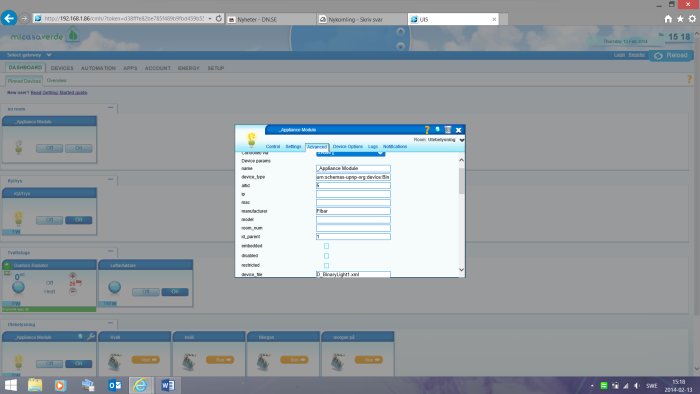The image size is (700, 394).
Task: Expand the Room dropdown in the dialog
Action: (462, 140)
